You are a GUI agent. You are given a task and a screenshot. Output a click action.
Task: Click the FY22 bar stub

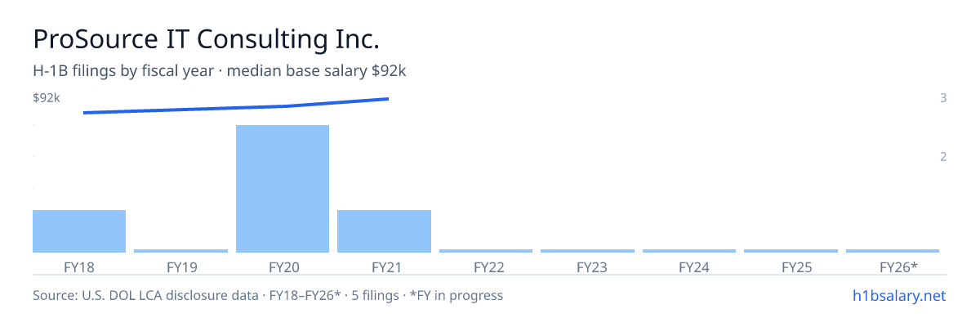(486, 251)
